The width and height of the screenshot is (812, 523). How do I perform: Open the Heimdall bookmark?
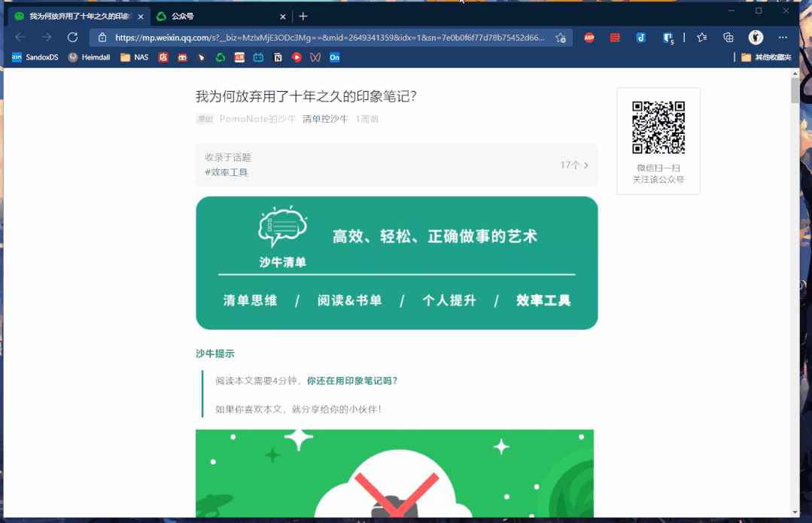tap(89, 57)
